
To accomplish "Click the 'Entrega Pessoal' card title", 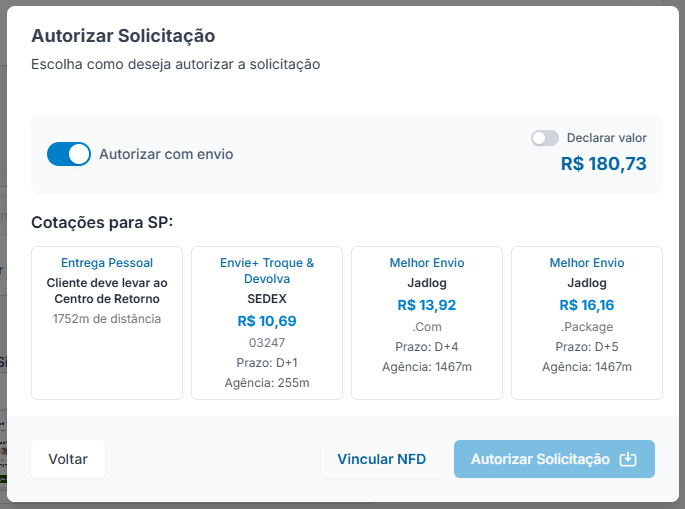I will [x=107, y=263].
